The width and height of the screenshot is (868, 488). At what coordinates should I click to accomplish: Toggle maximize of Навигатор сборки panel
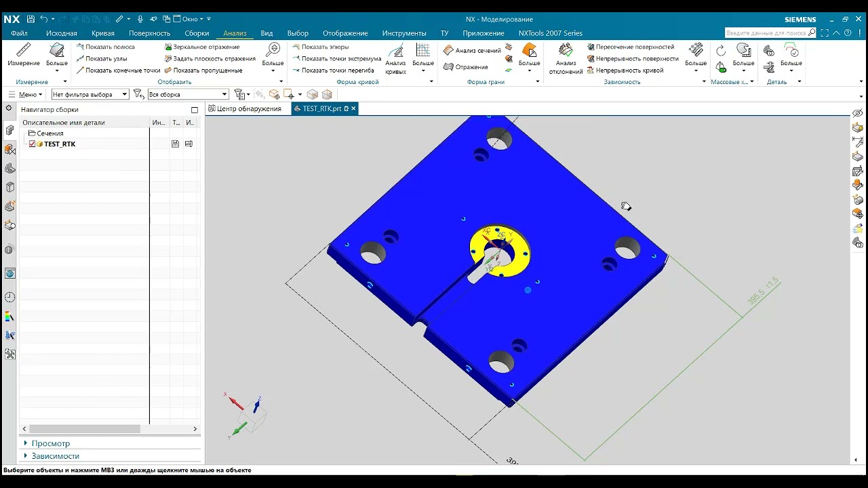point(195,110)
